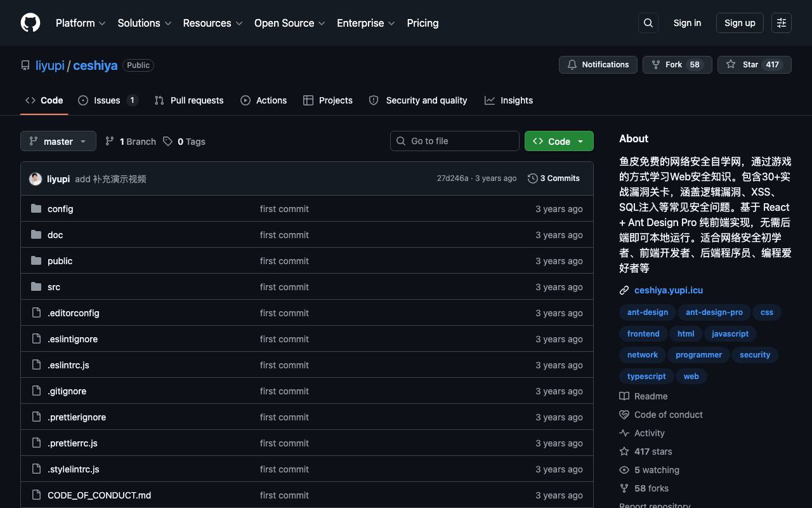Switch to the Pull requests tab
This screenshot has height=508, width=812.
pos(189,100)
